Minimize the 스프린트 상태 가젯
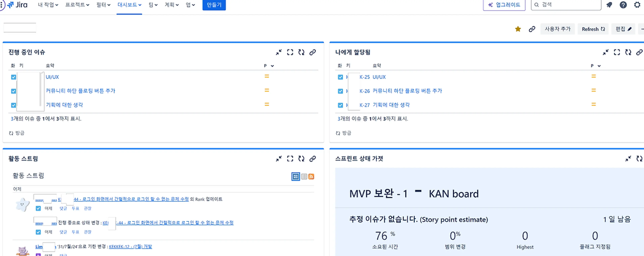644x256 pixels. click(628, 159)
